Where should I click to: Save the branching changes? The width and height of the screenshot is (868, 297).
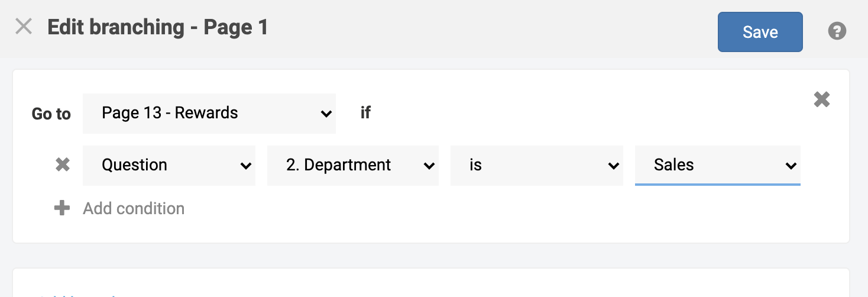pos(760,32)
